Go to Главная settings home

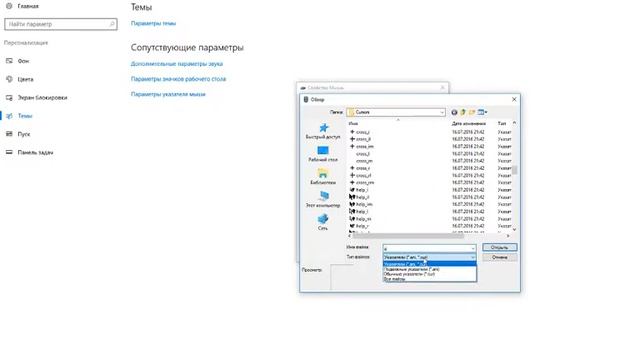click(x=28, y=6)
